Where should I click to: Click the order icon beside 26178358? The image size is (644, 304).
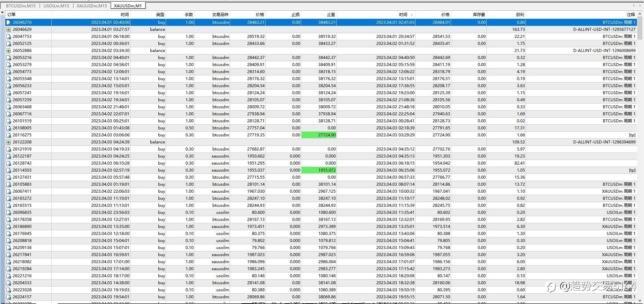[x=8, y=220]
